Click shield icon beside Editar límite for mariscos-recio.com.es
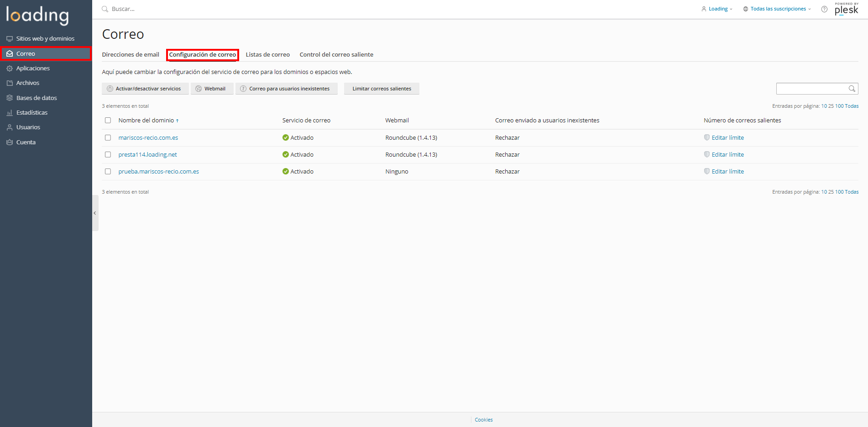Viewport: 868px width, 427px height. pos(707,137)
